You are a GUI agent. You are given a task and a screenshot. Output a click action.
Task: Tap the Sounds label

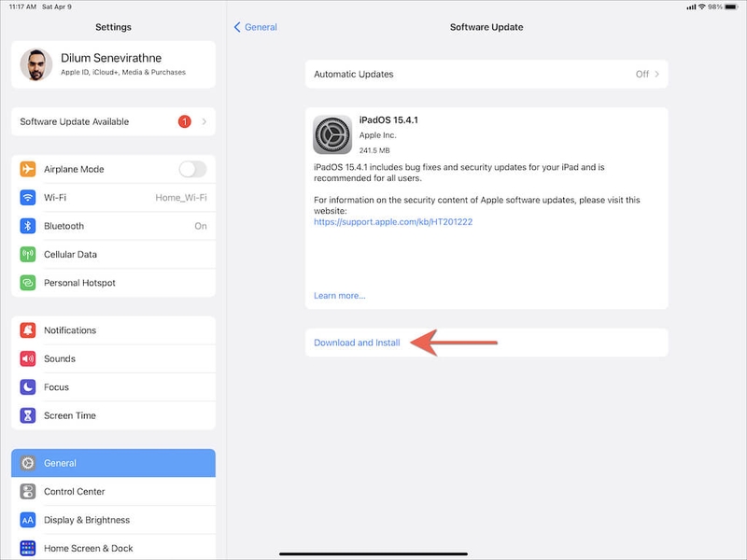pyautogui.click(x=60, y=358)
